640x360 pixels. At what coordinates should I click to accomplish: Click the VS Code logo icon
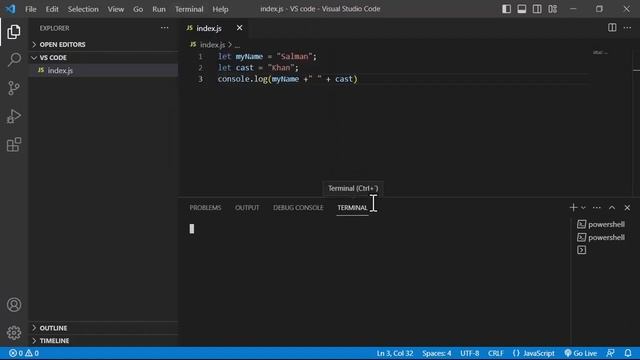[x=11, y=9]
